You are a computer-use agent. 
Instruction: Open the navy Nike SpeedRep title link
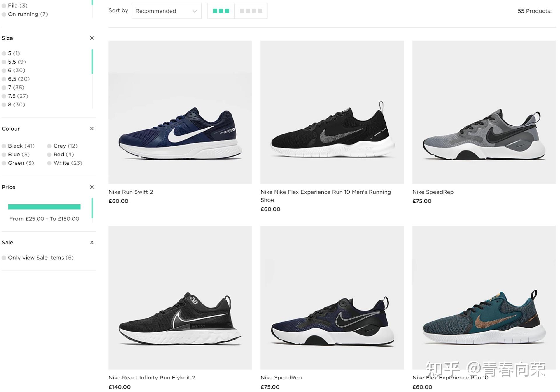pyautogui.click(x=281, y=377)
